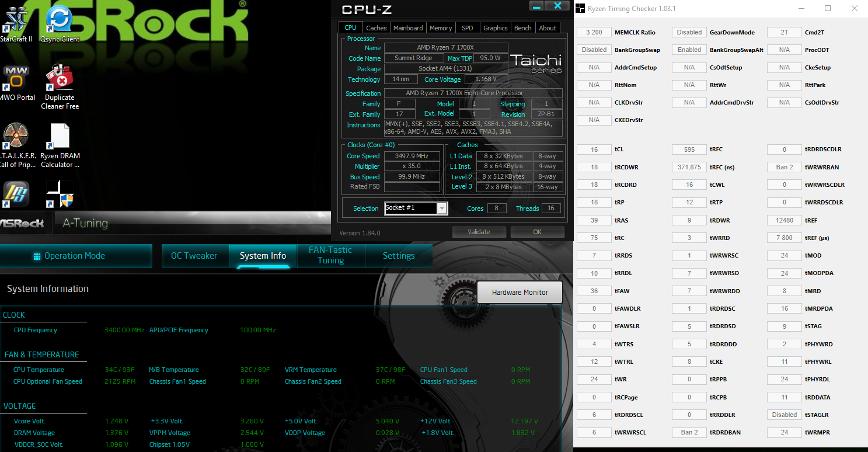Select the System Info tab in A-Tuning
868x452 pixels.
coord(263,256)
